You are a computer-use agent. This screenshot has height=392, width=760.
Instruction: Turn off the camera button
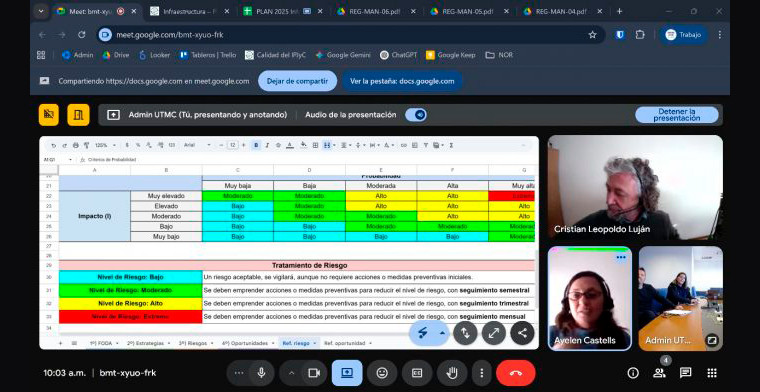tap(314, 373)
